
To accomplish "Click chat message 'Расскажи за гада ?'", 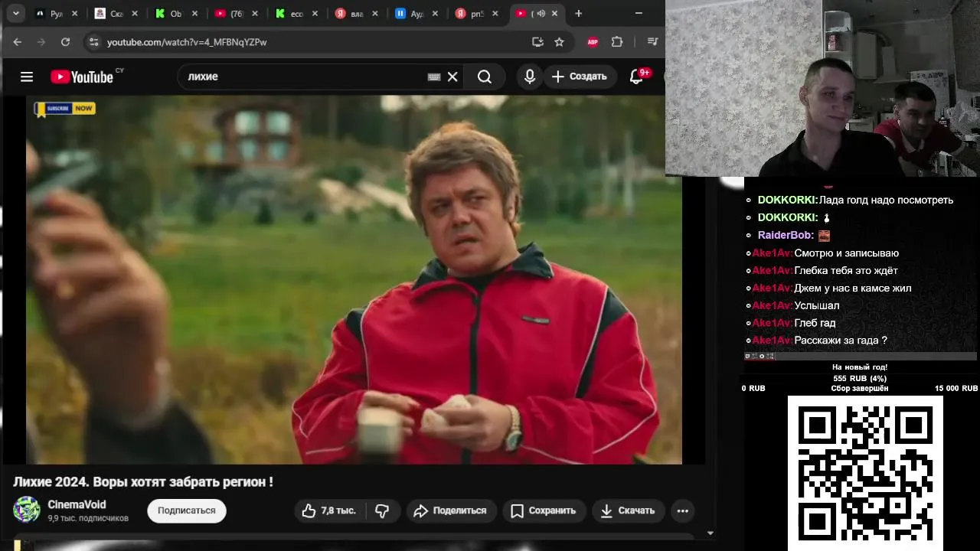I will [841, 341].
